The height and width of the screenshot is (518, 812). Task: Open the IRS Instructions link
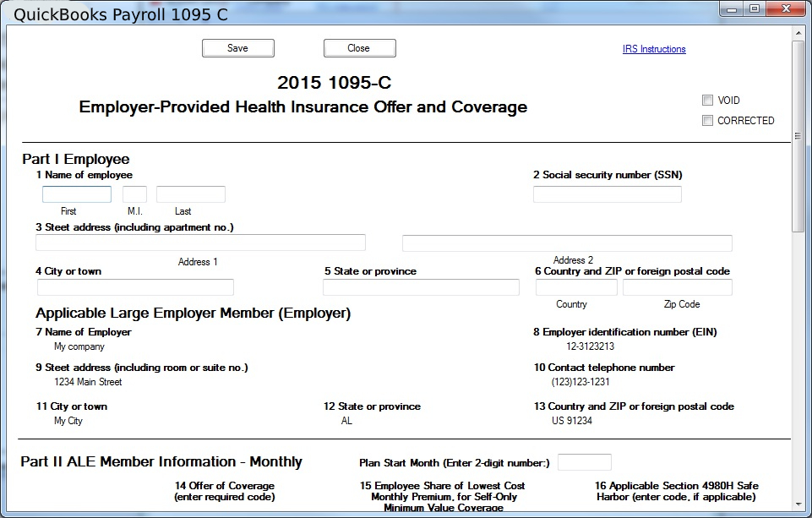[654, 49]
